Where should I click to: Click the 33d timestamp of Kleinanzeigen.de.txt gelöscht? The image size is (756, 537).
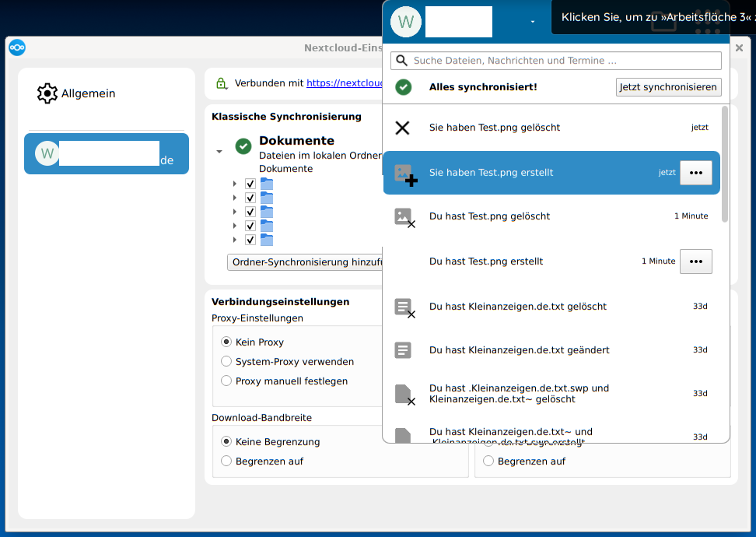pos(700,307)
